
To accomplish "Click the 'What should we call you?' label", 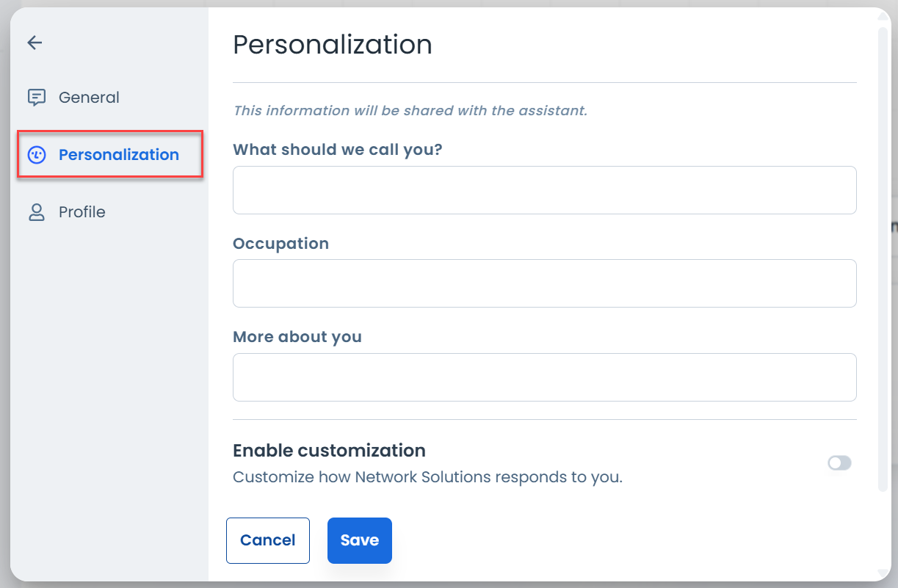I will 338,150.
